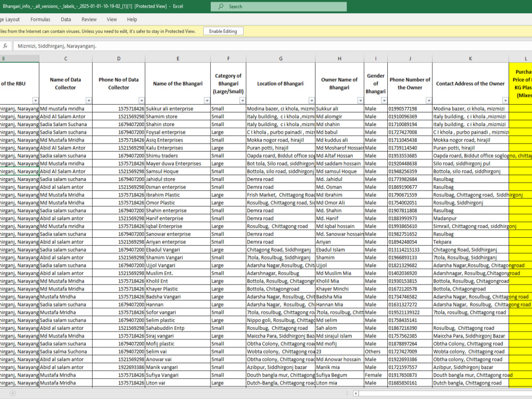
Task: Select the cell 'Ibrahim Plastic'
Action: [x=178, y=195]
